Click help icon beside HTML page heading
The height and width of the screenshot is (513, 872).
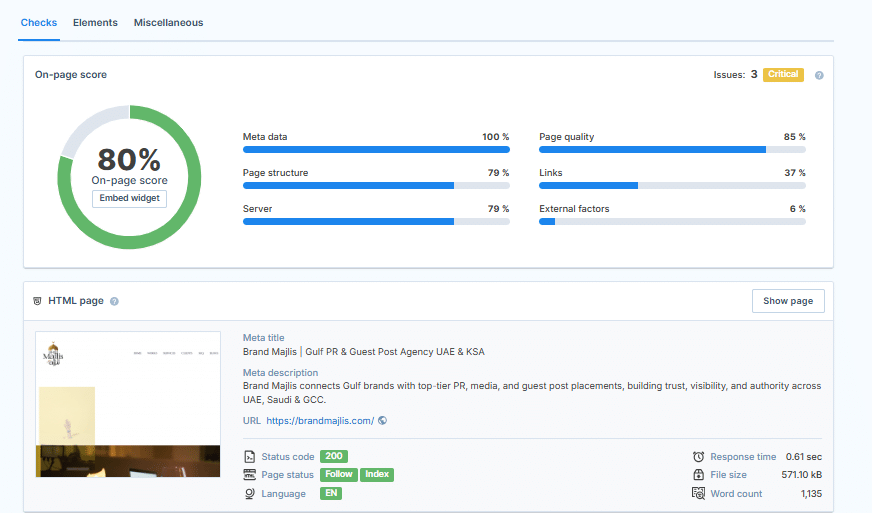[114, 302]
